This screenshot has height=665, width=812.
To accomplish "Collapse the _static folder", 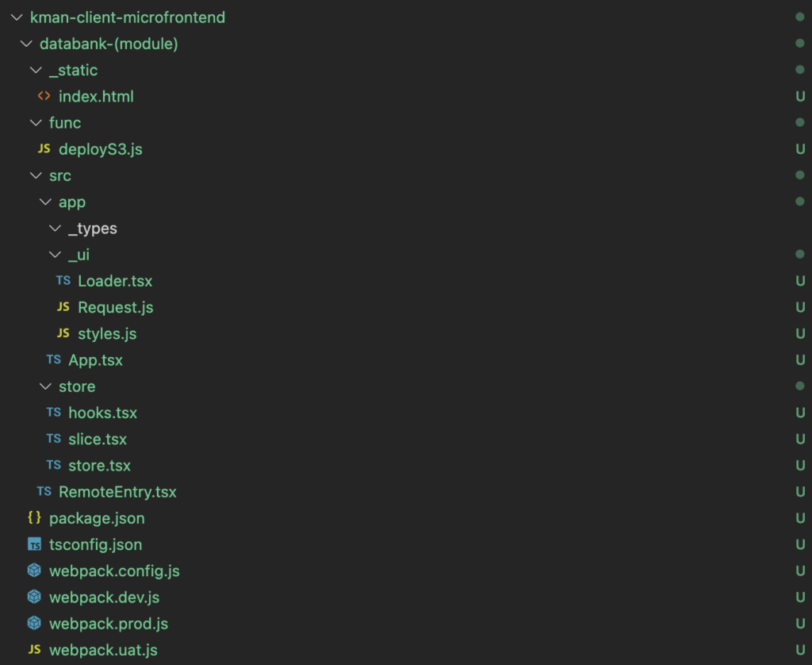I will [x=35, y=70].
